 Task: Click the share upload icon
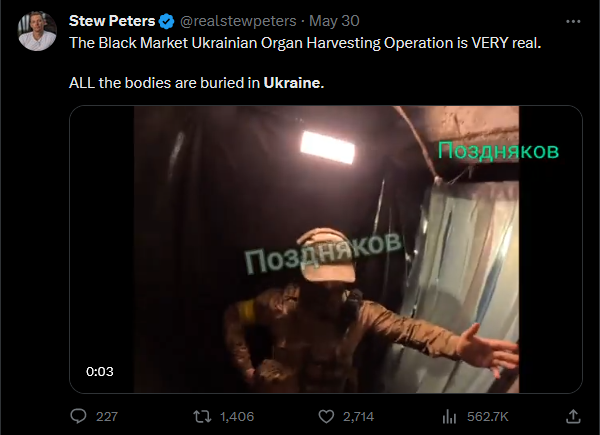(573, 416)
